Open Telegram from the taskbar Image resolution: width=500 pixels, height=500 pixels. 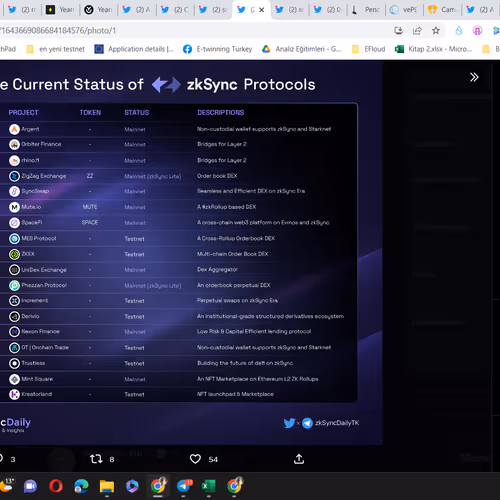(x=184, y=486)
